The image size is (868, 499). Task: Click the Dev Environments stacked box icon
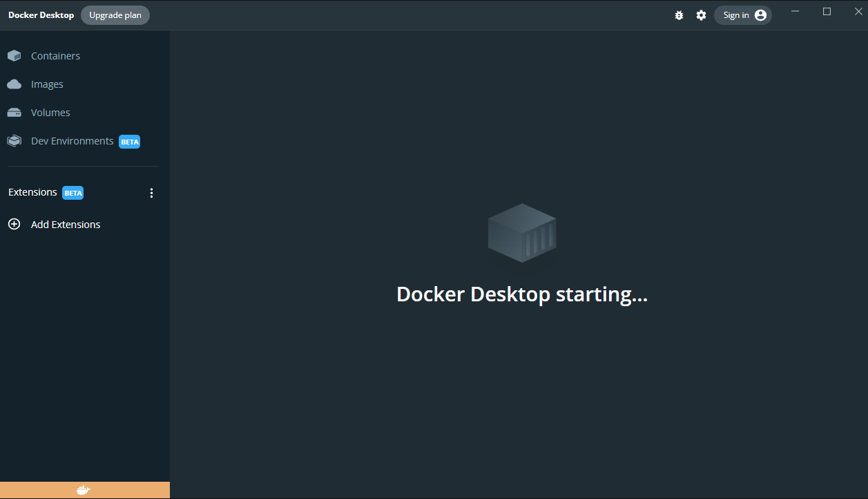[x=14, y=141]
